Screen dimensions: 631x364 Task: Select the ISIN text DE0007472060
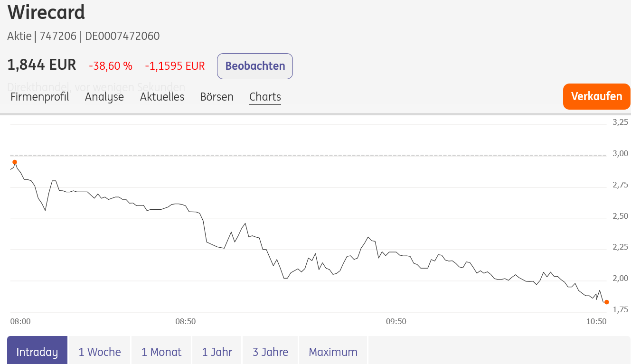coord(122,36)
